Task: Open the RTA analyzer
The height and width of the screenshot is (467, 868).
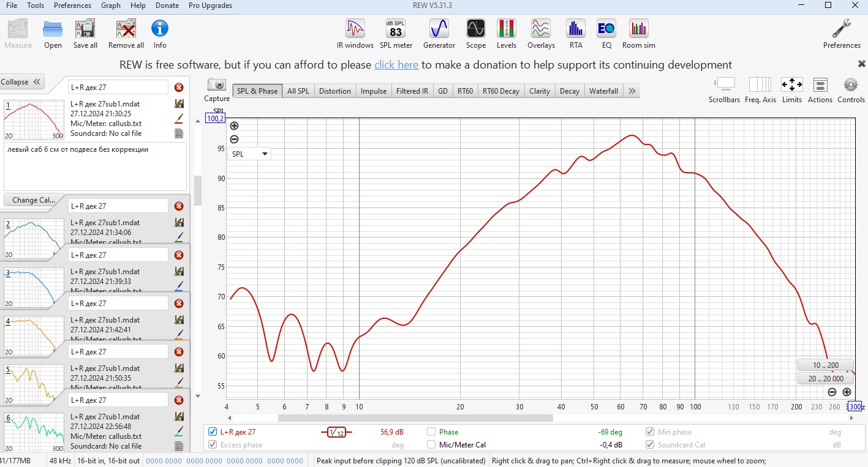Action: [x=575, y=33]
